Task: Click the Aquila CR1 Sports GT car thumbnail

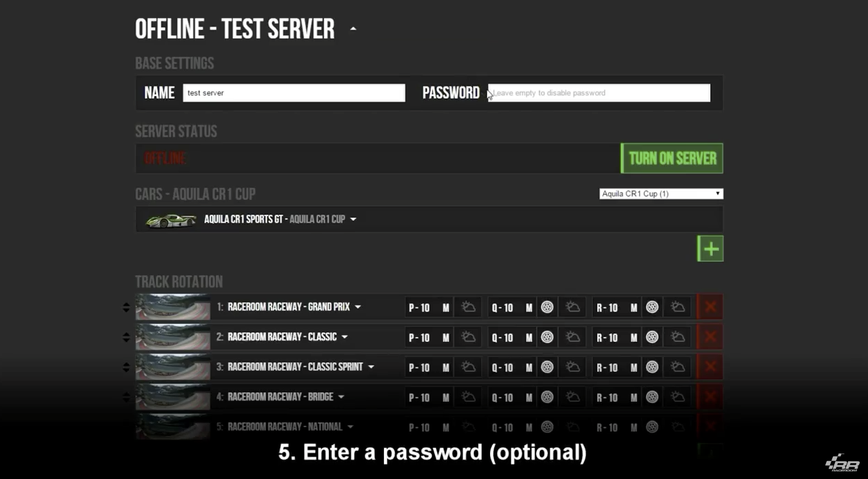Action: (x=171, y=220)
